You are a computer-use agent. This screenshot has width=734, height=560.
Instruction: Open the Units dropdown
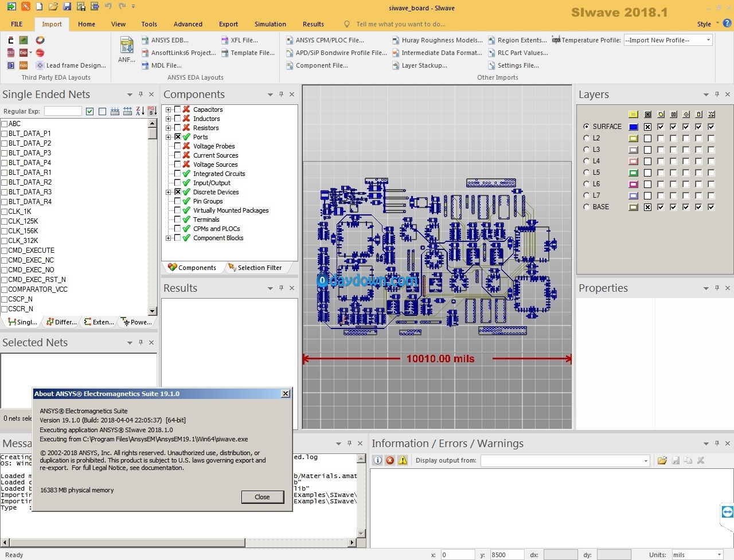tap(720, 555)
